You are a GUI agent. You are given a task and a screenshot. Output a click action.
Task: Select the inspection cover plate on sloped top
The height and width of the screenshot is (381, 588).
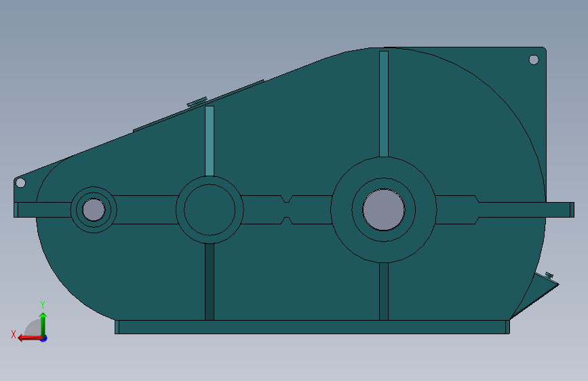click(x=199, y=105)
